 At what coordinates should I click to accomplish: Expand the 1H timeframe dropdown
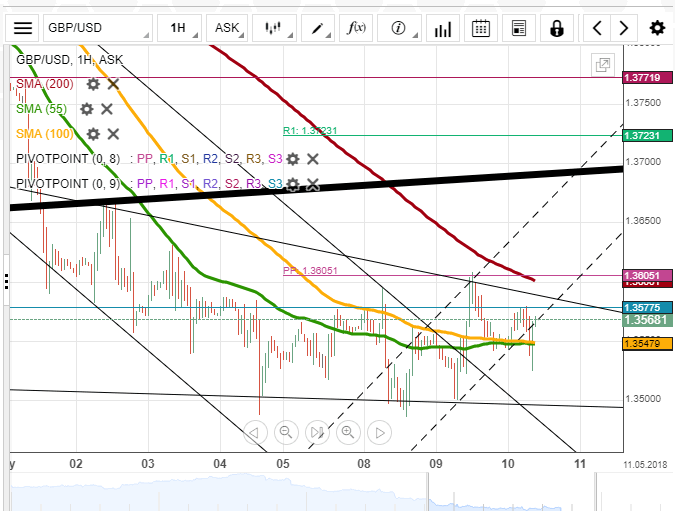180,28
